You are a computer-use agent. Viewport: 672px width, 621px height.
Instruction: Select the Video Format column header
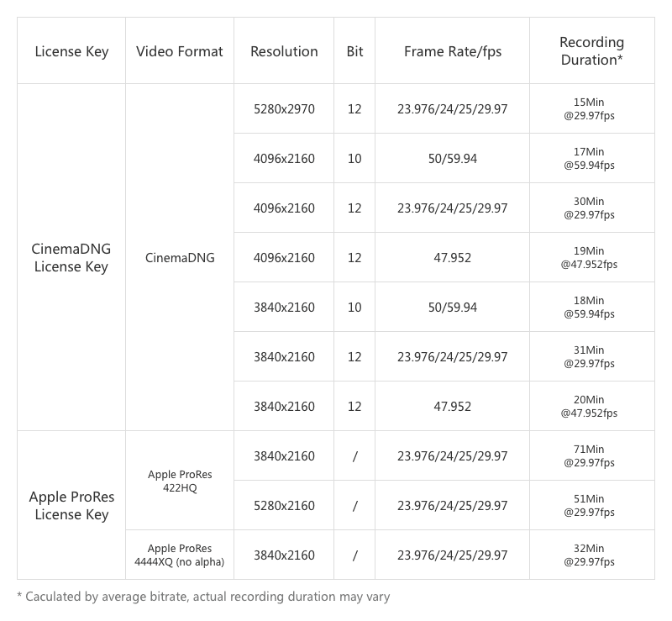click(x=180, y=51)
